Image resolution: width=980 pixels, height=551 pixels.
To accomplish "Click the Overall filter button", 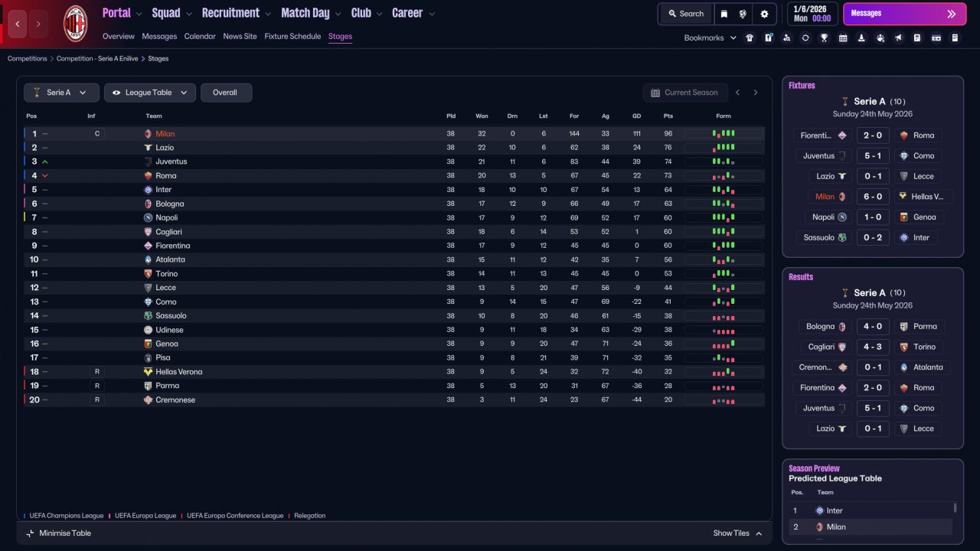I will click(226, 93).
